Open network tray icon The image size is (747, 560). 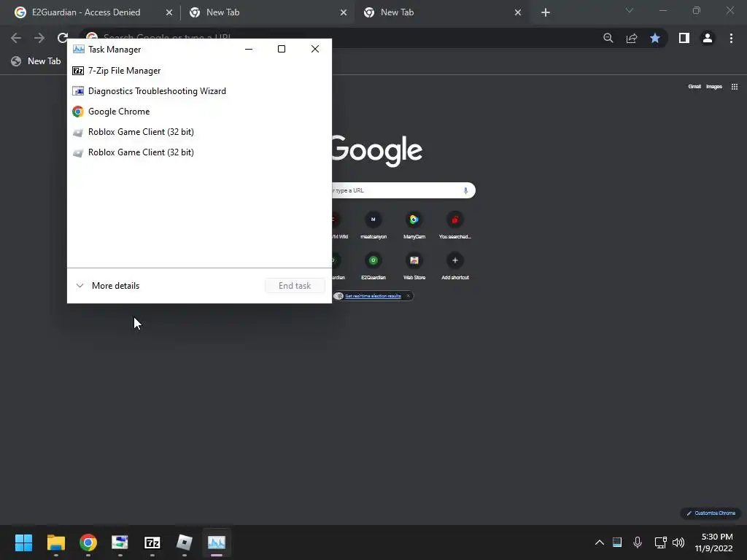(660, 542)
